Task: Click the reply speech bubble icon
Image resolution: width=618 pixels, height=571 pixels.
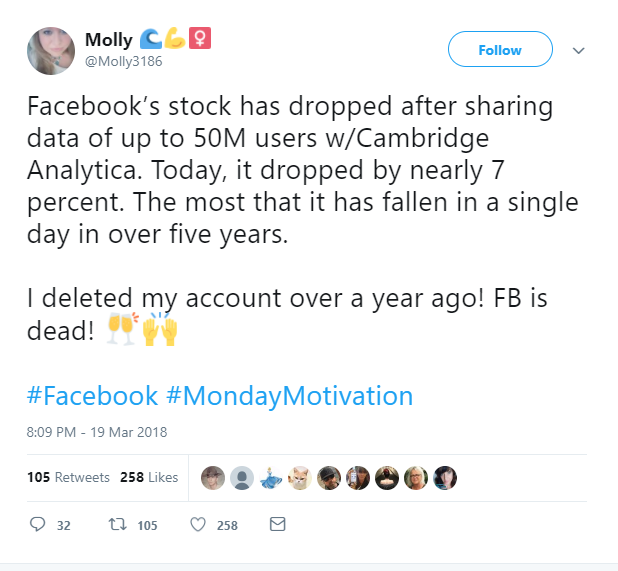Action: tap(39, 524)
